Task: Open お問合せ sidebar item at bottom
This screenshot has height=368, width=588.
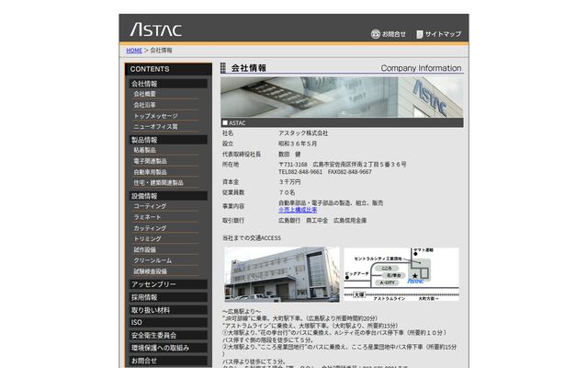Action: click(168, 361)
